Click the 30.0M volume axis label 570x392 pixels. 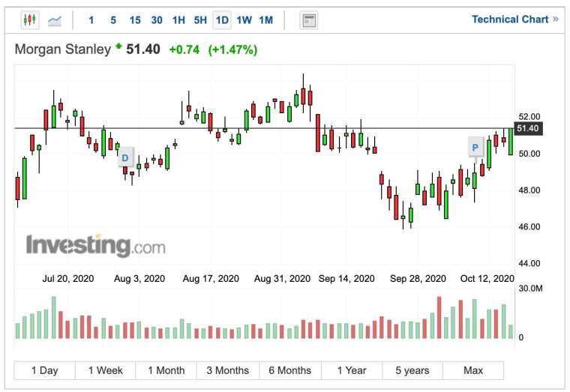pyautogui.click(x=530, y=289)
